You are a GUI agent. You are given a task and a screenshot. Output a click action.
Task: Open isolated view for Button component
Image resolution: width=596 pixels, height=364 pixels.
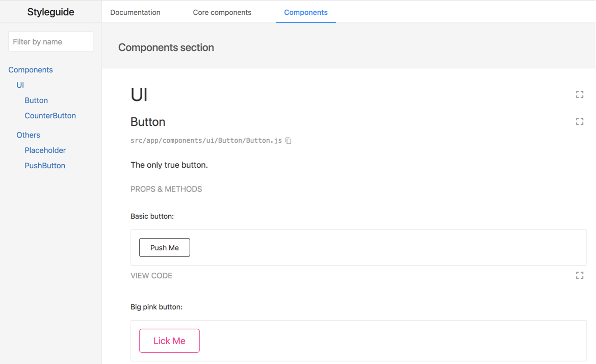[x=580, y=121]
